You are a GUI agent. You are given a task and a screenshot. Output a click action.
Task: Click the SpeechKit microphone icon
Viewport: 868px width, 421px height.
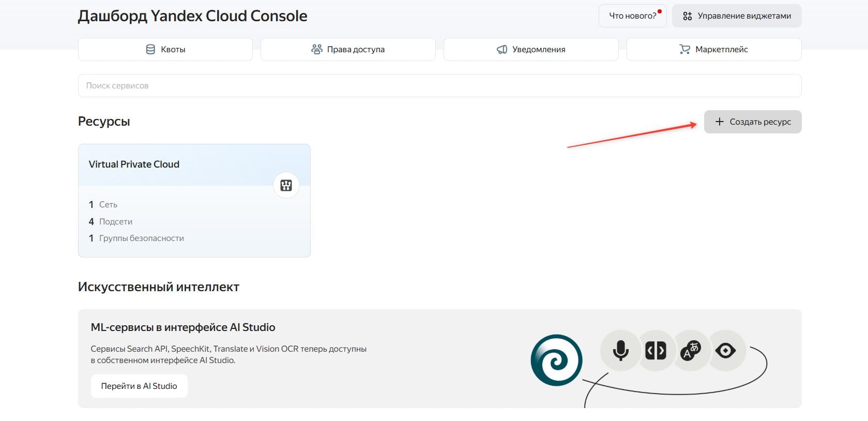620,351
